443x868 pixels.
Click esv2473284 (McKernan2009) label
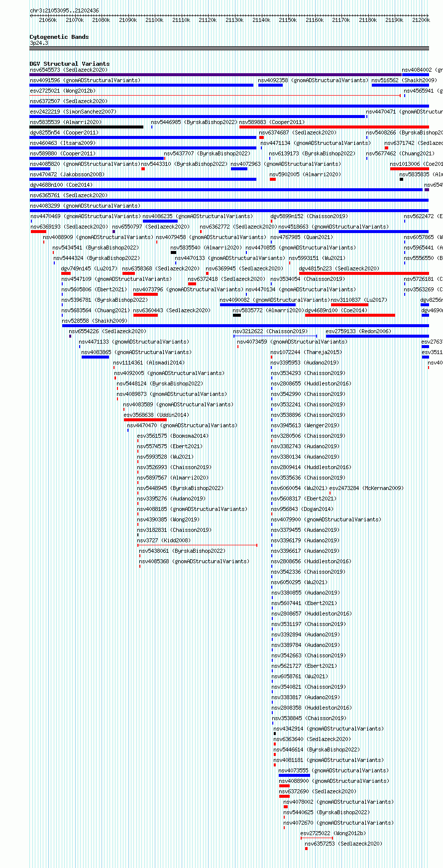(366, 488)
